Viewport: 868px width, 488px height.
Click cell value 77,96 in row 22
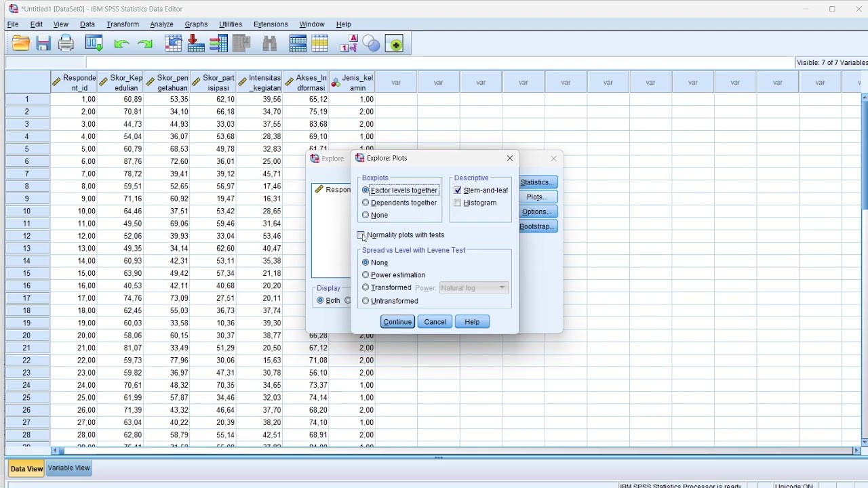pyautogui.click(x=167, y=361)
